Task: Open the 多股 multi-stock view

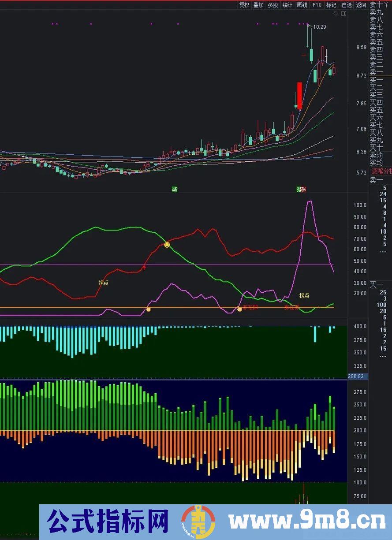Action: [273, 5]
